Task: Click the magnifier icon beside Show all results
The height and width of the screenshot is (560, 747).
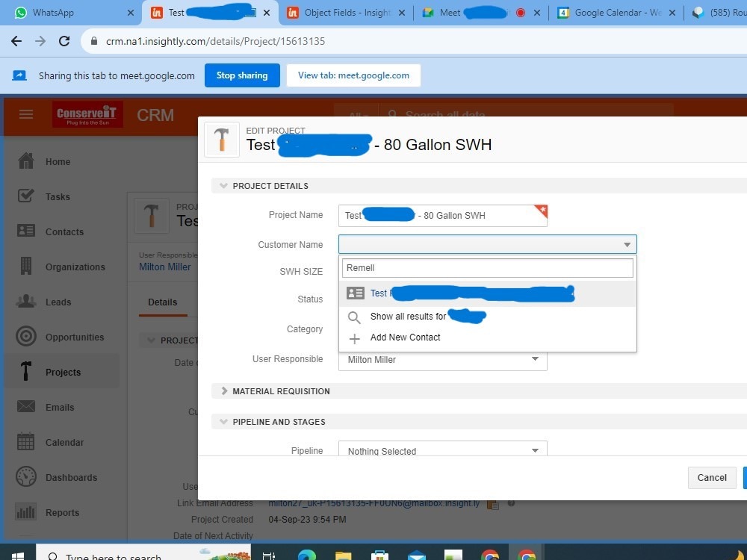Action: (x=354, y=317)
